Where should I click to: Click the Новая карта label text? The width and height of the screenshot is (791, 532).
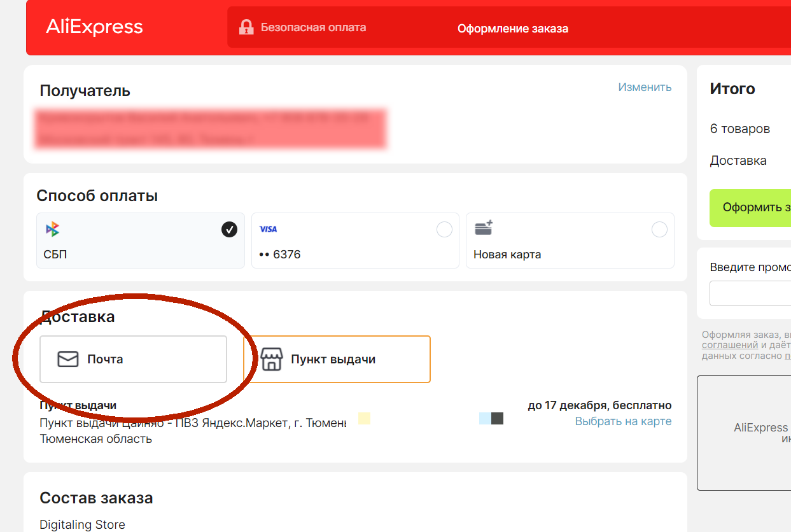tap(507, 255)
